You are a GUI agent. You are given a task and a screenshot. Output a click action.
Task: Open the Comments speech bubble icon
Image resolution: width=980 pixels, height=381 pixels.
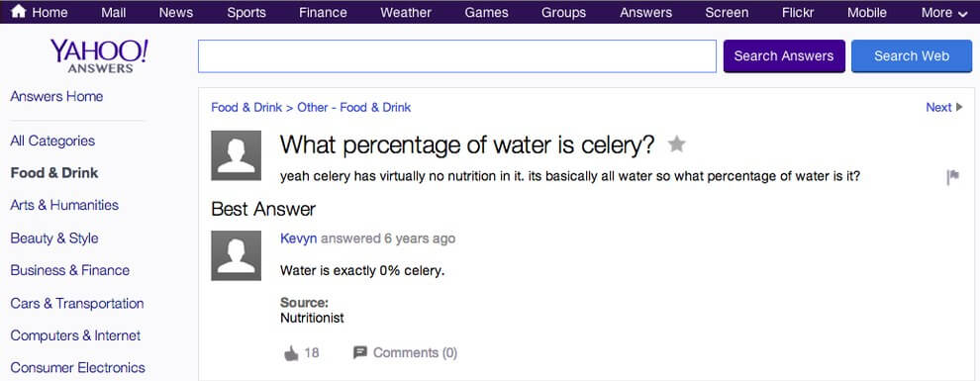click(360, 353)
